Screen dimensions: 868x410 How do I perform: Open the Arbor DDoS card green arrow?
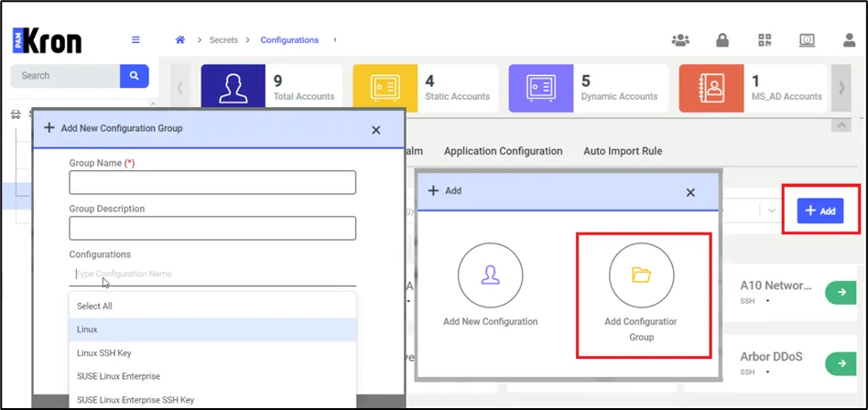(x=841, y=363)
